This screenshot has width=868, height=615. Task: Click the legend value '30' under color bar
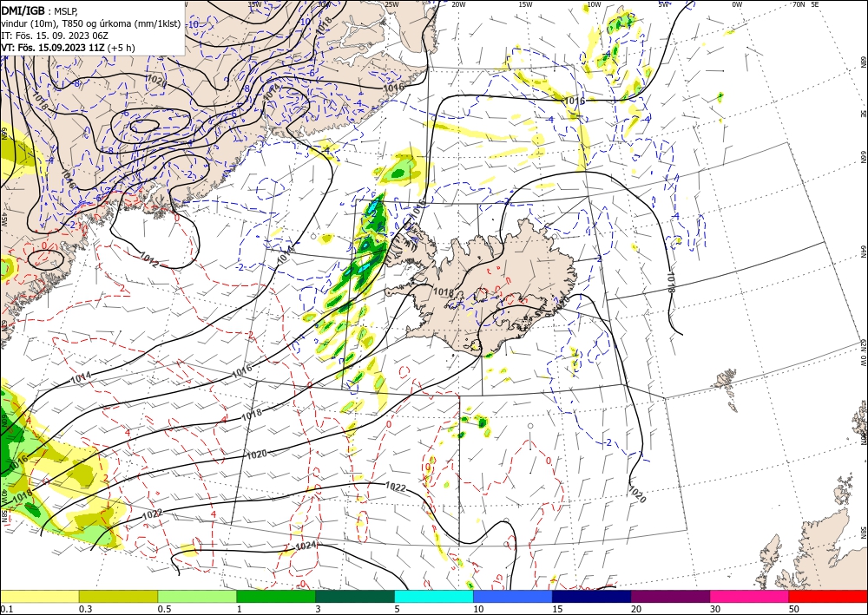[x=715, y=609]
